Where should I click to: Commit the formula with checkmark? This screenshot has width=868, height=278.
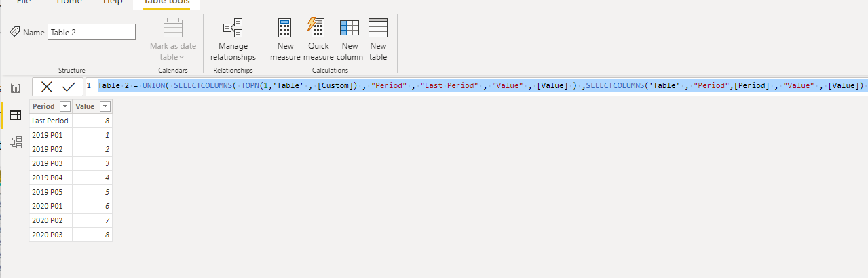(69, 86)
